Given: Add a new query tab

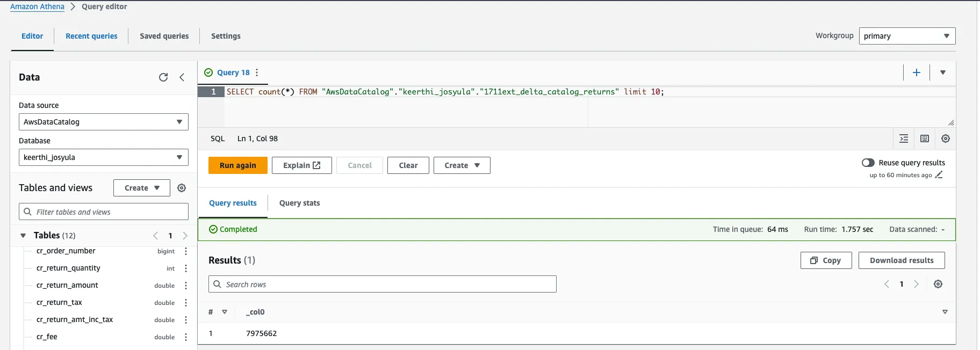Looking at the screenshot, I should tap(917, 72).
